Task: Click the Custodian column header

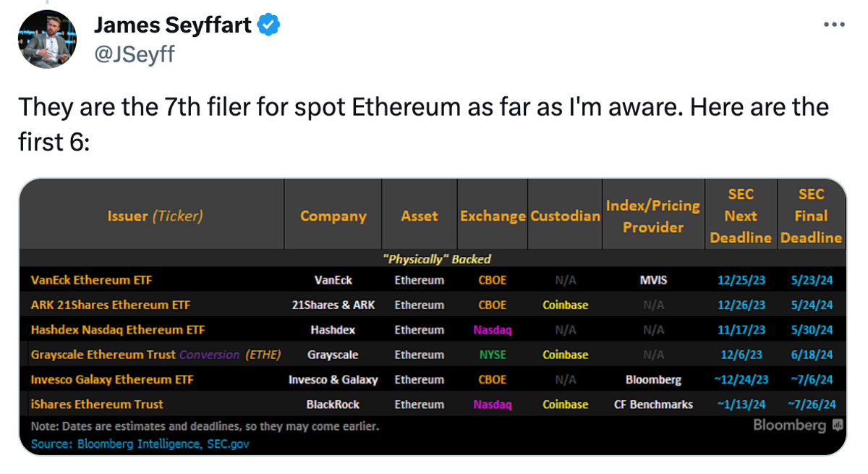Action: coord(565,216)
